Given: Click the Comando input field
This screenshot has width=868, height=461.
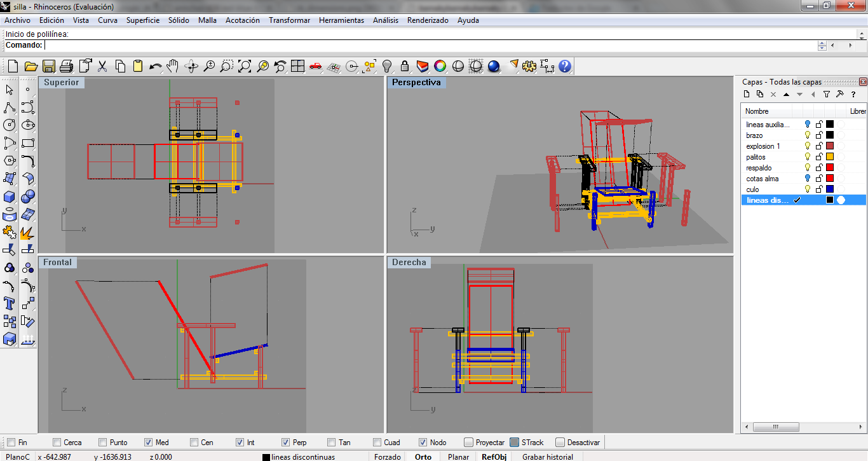Looking at the screenshot, I should pyautogui.click(x=430, y=45).
